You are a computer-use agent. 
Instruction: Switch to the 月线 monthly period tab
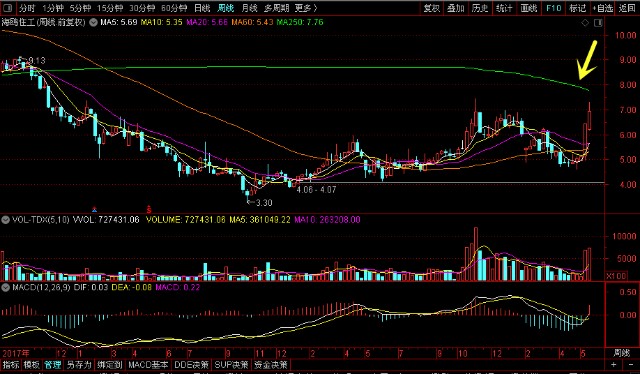249,8
